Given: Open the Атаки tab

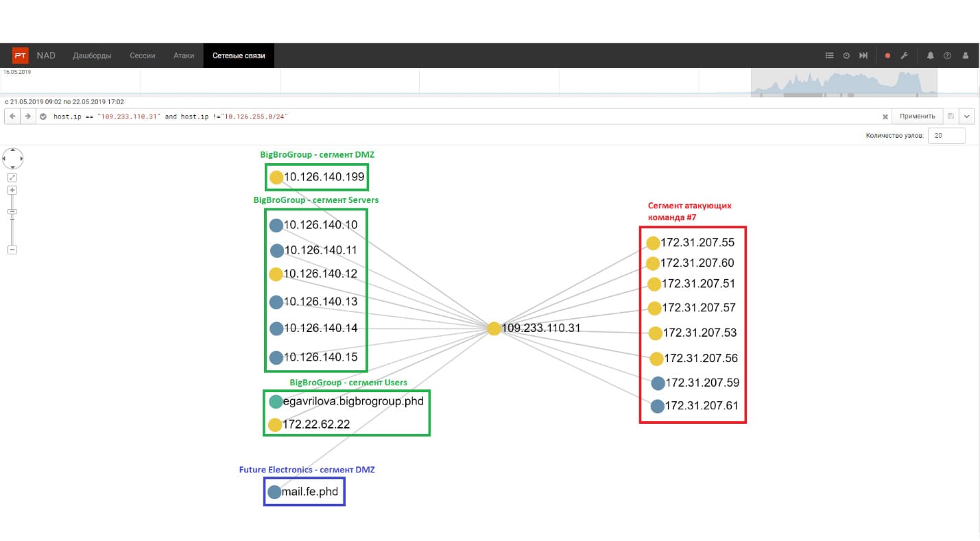Looking at the screenshot, I should 184,56.
